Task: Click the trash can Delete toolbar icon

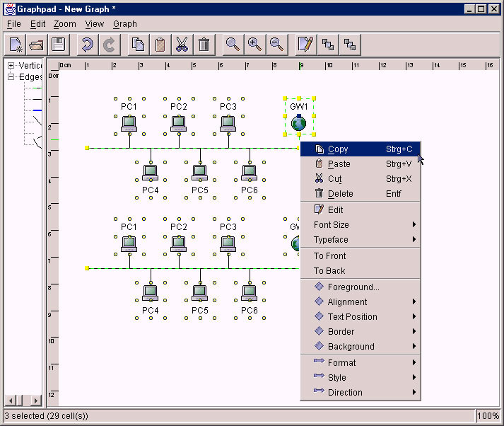Action: coord(204,45)
